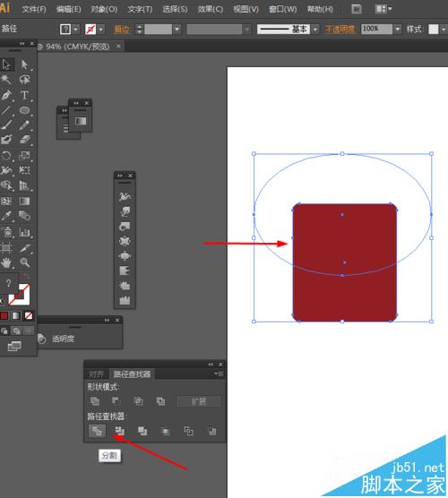Click the 透明度 panel title
The width and height of the screenshot is (448, 498).
[x=64, y=339]
